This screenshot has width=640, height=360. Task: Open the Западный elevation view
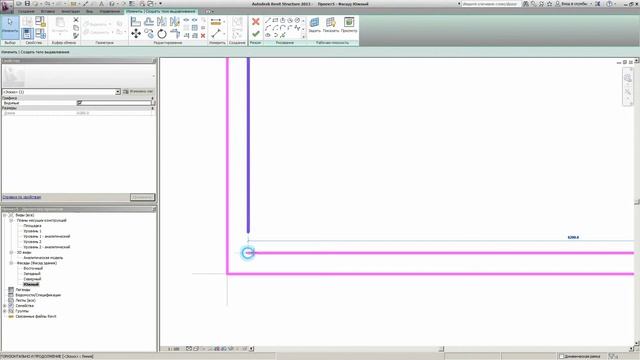point(32,274)
